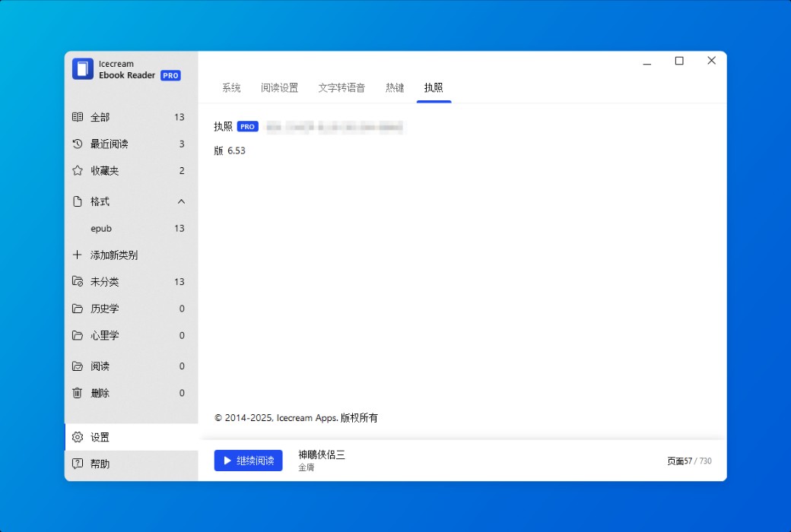Open the 阅读设置 tab

coord(278,87)
